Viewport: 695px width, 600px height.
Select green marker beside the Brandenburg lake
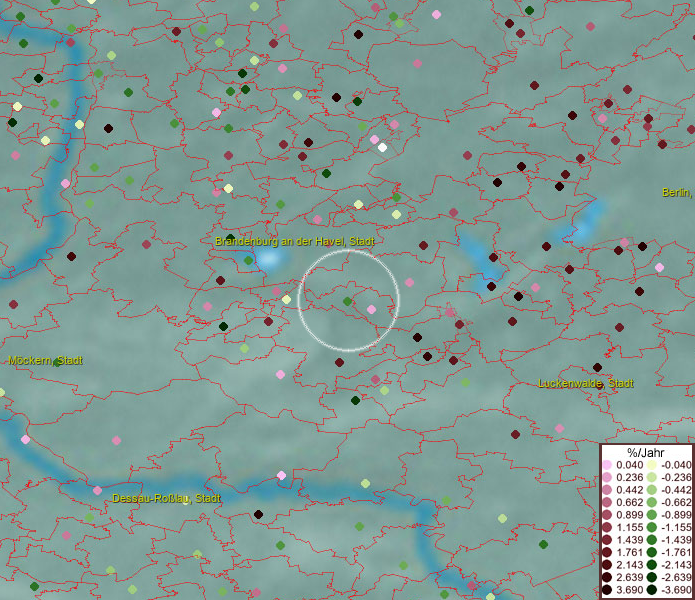(249, 260)
